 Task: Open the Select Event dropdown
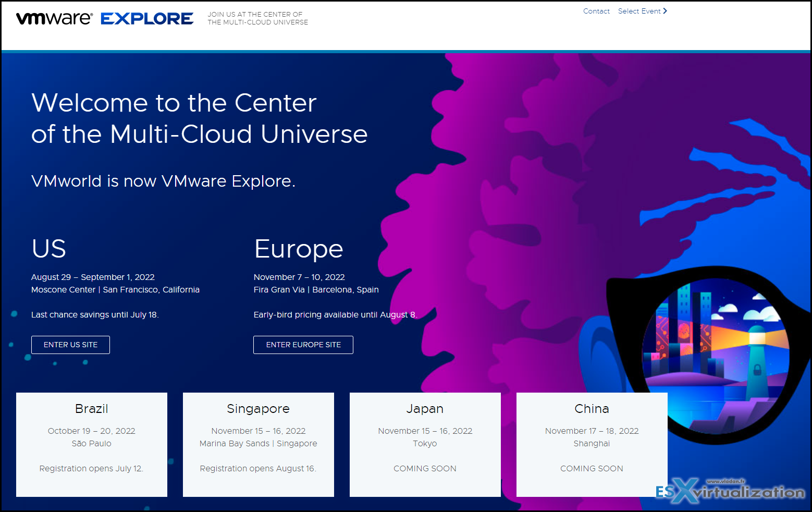click(x=639, y=10)
